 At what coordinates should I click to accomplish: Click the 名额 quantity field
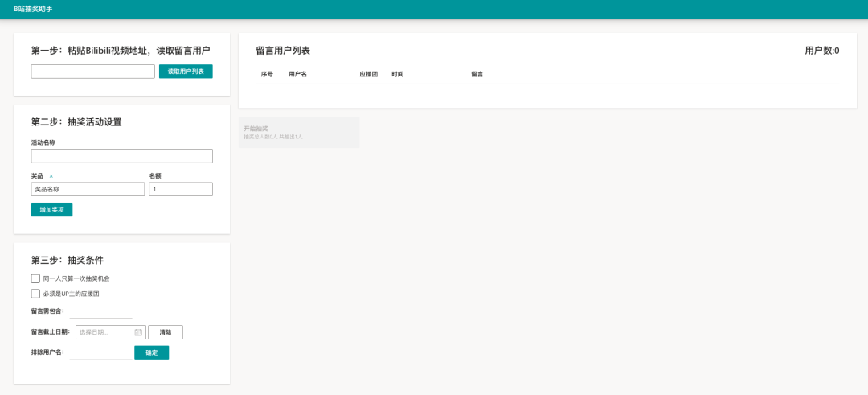pos(181,189)
